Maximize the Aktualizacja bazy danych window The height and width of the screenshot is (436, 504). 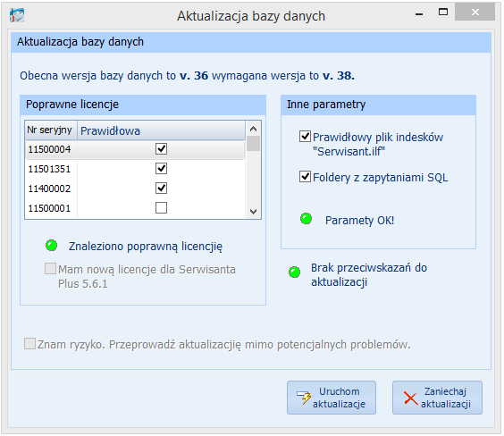pyautogui.click(x=443, y=13)
